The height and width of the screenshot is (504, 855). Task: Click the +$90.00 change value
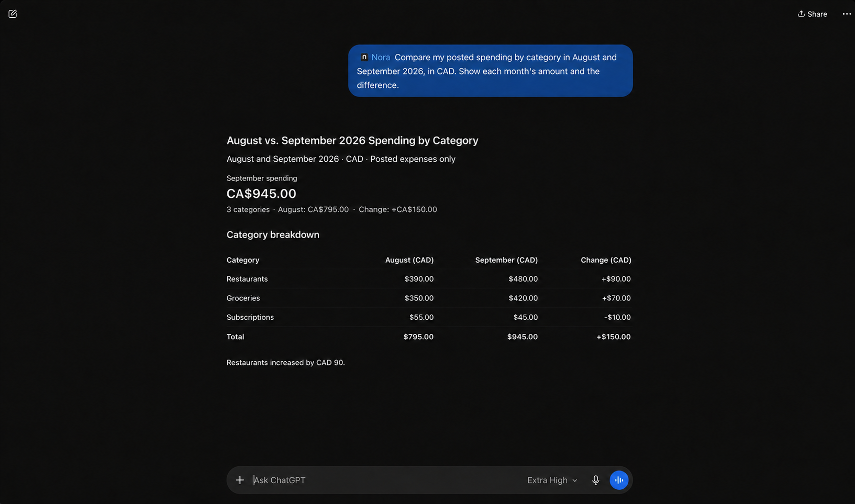[616, 279]
